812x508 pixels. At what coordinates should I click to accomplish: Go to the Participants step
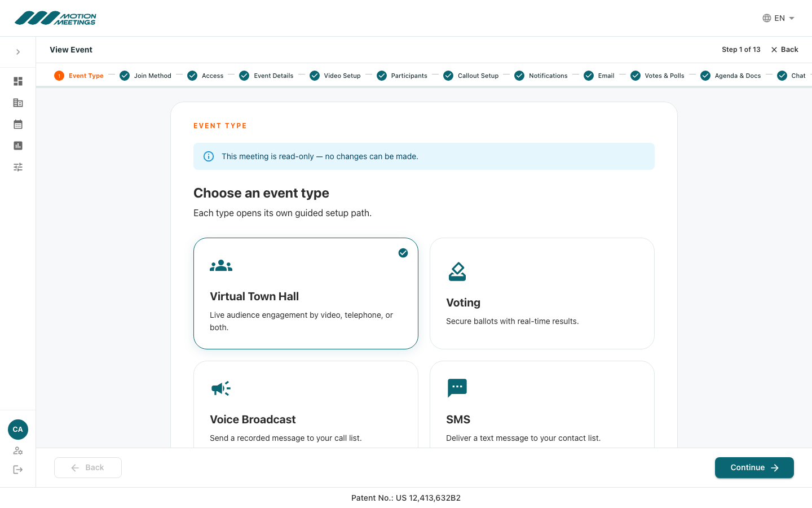click(x=402, y=76)
